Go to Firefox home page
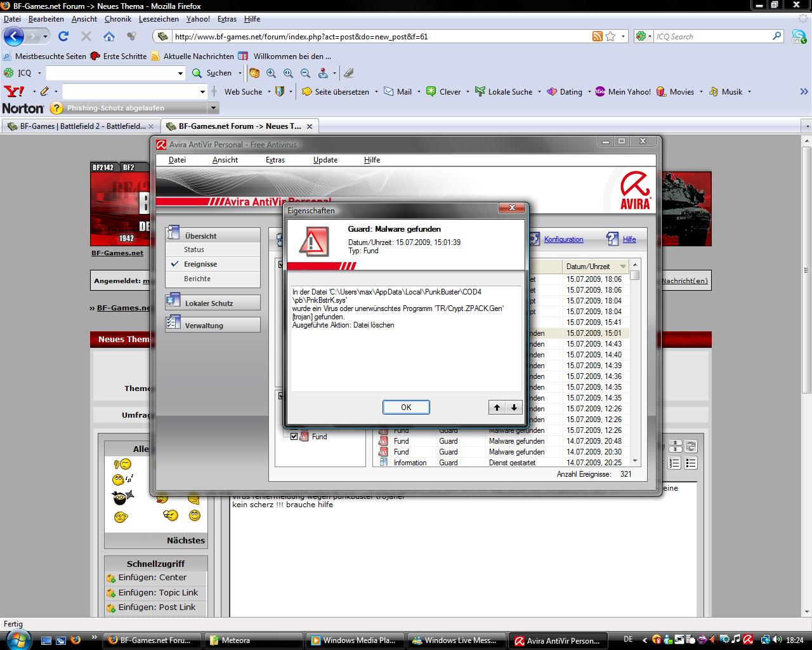This screenshot has height=650, width=812. pos(109,36)
